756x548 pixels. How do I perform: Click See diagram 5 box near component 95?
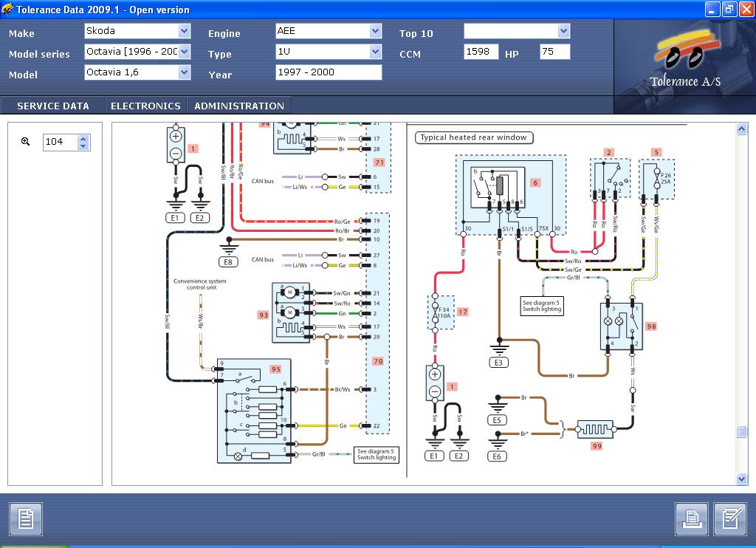pyautogui.click(x=377, y=454)
